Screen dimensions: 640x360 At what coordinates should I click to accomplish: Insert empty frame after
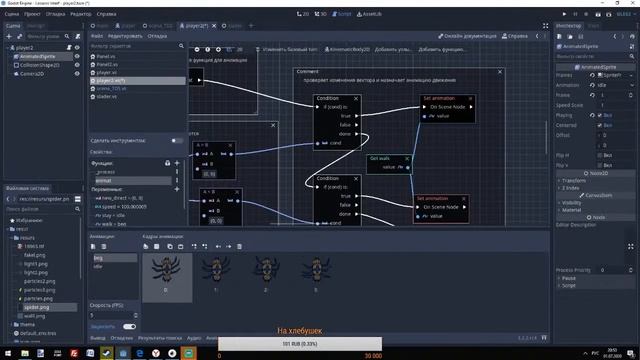tap(204, 247)
